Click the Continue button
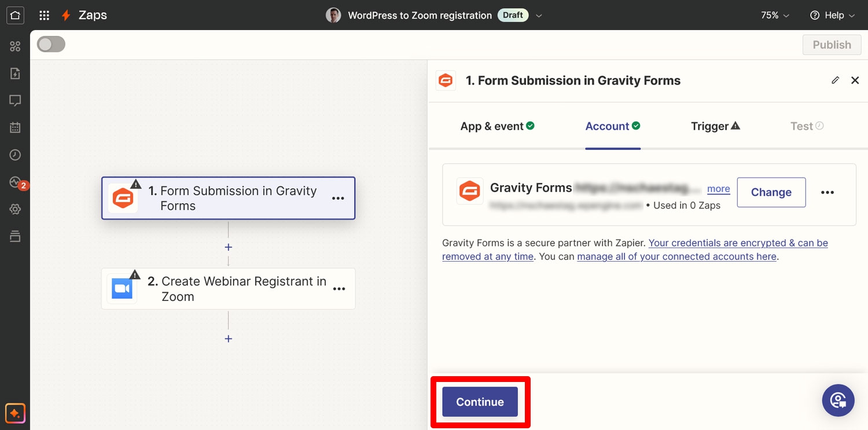Screen dimensions: 868x430 pos(480,402)
